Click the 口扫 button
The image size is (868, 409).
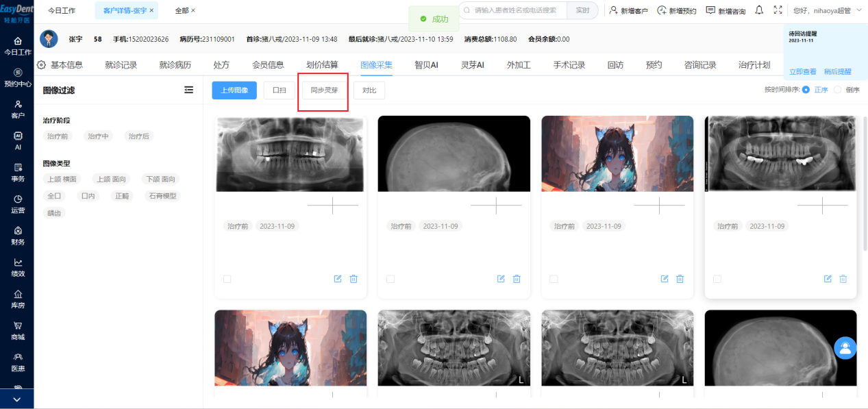[280, 90]
